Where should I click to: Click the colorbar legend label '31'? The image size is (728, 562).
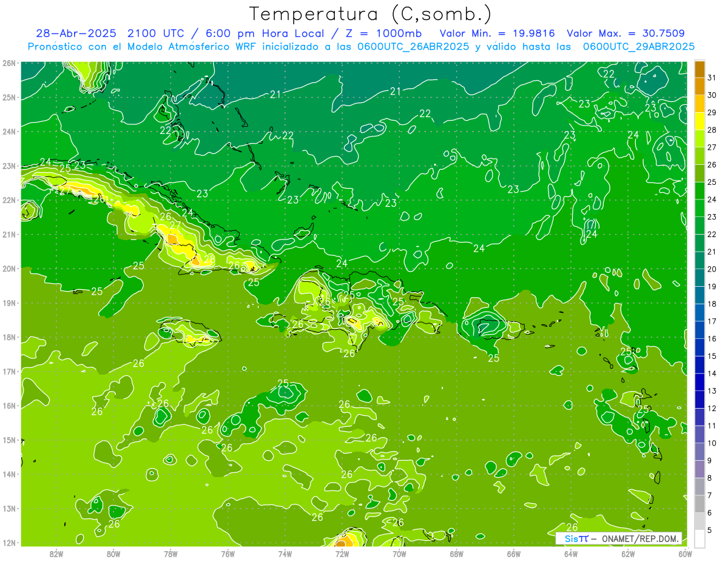(x=712, y=78)
